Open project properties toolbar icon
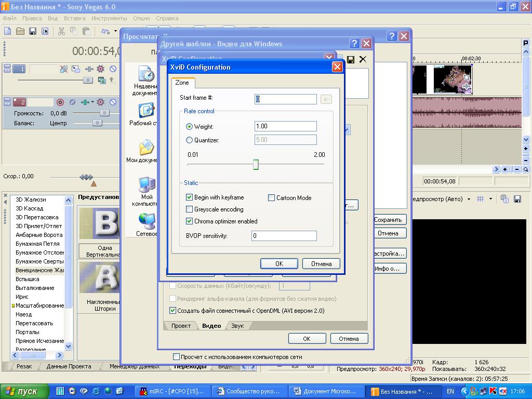Viewport: 532px width, 399px height. click(45, 31)
